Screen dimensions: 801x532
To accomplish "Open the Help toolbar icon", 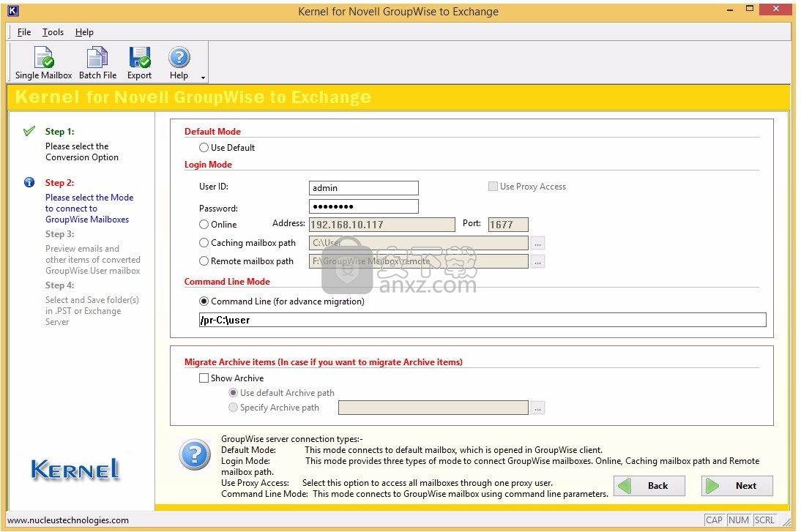I will [x=179, y=63].
